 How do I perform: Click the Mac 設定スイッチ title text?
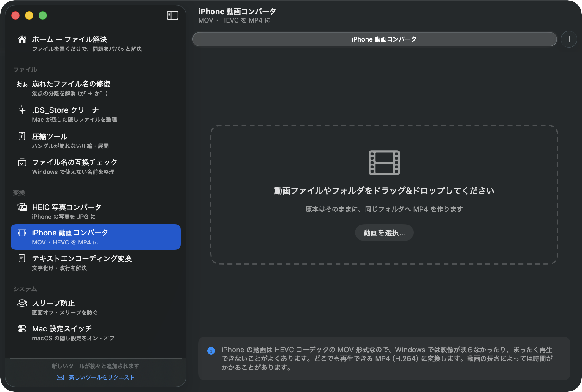coord(62,329)
